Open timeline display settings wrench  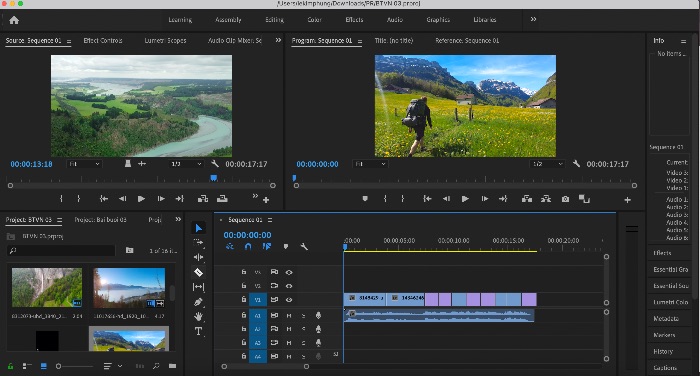click(x=304, y=246)
